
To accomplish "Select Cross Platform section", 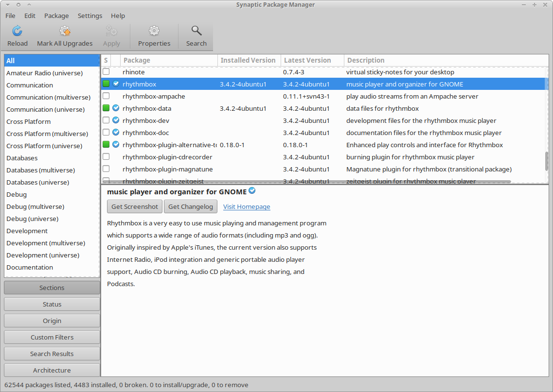I will click(52, 121).
